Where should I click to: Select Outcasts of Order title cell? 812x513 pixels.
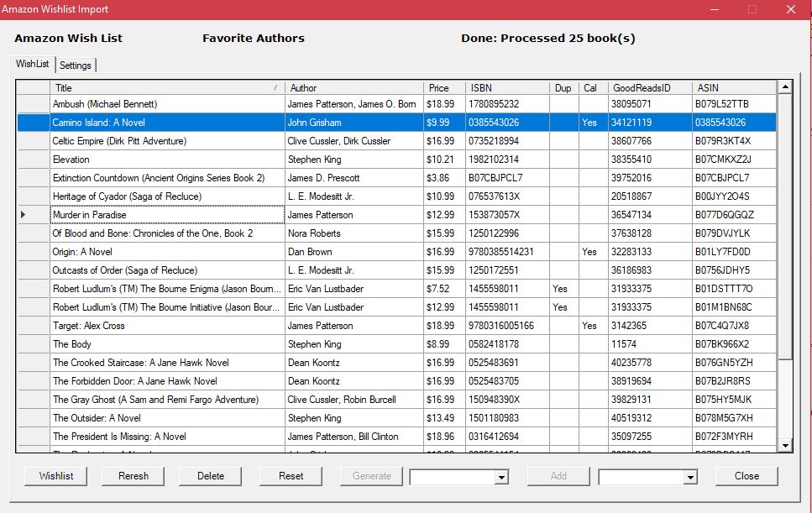[x=167, y=270]
